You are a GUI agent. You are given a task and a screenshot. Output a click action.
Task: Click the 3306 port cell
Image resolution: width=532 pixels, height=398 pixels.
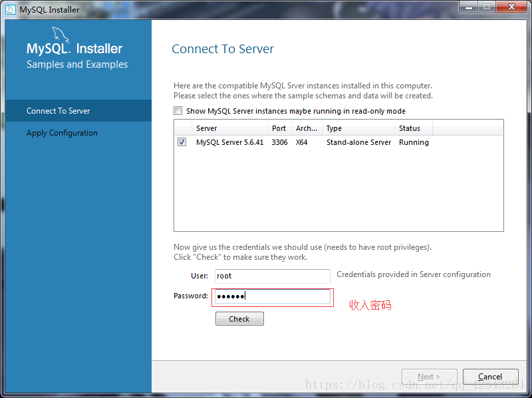click(279, 142)
